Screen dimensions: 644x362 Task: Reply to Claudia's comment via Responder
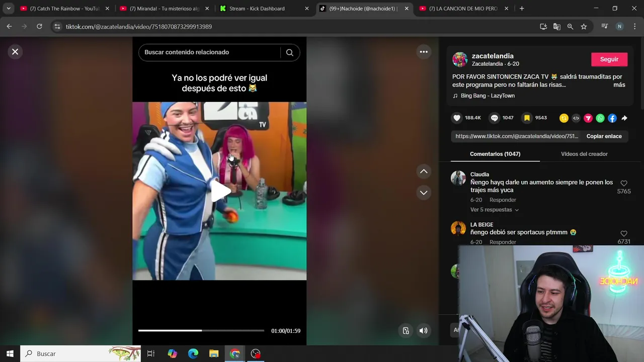[503, 200]
